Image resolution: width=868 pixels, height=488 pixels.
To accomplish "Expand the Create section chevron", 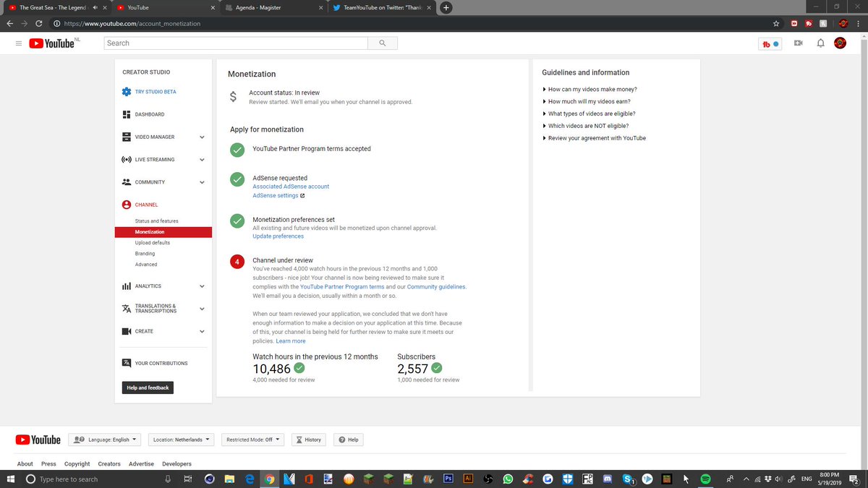I will 202,331.
